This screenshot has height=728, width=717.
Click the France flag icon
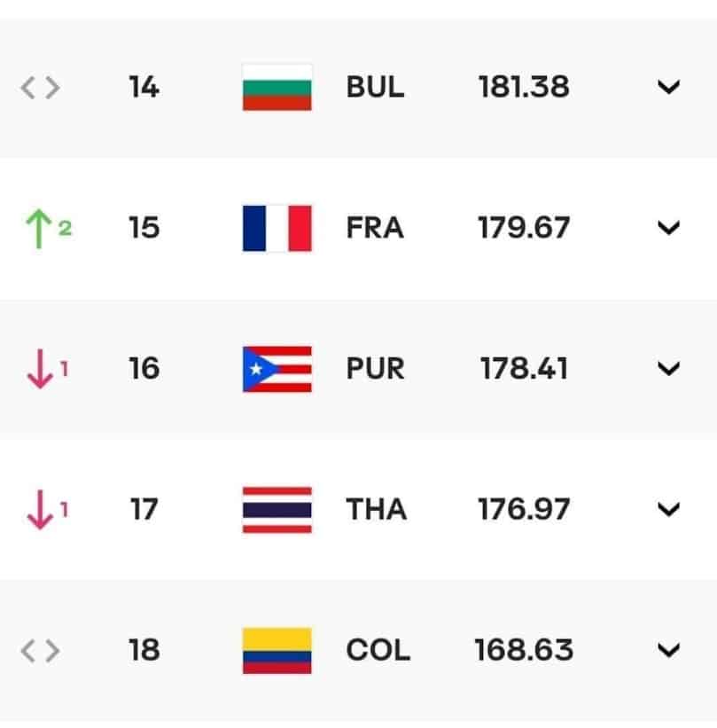pos(277,228)
